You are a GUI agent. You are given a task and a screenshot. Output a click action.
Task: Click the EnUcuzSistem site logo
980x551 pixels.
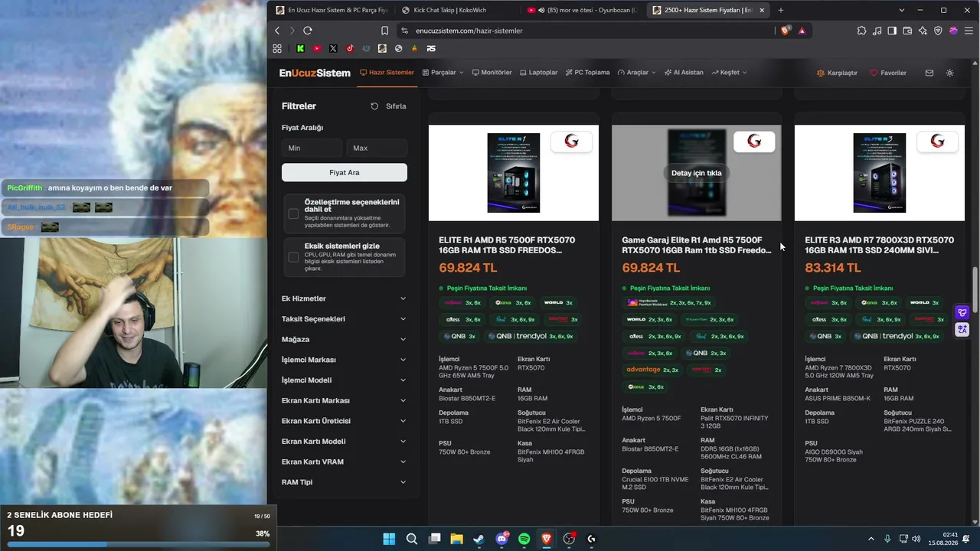[x=315, y=73]
